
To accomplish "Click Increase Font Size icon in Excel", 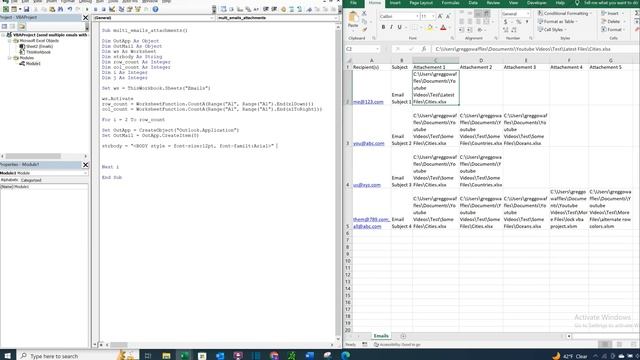I will pyautogui.click(x=440, y=16).
